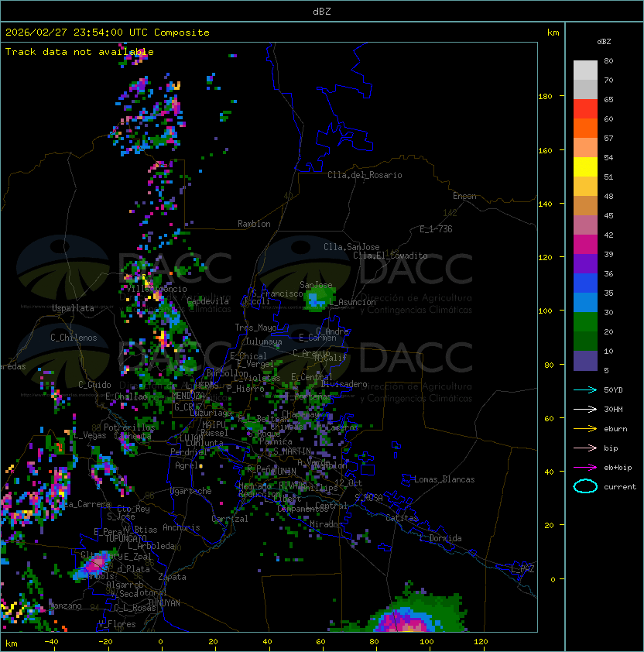Select the magenta 39-42 dBZ legend swatch
Image resolution: width=644 pixels, height=652 pixels.
tap(585, 245)
